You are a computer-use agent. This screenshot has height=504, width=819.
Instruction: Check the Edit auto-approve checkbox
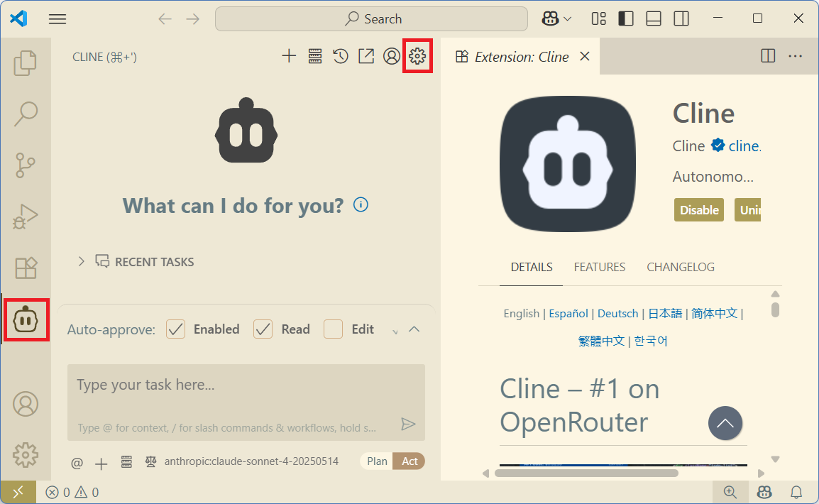(334, 329)
